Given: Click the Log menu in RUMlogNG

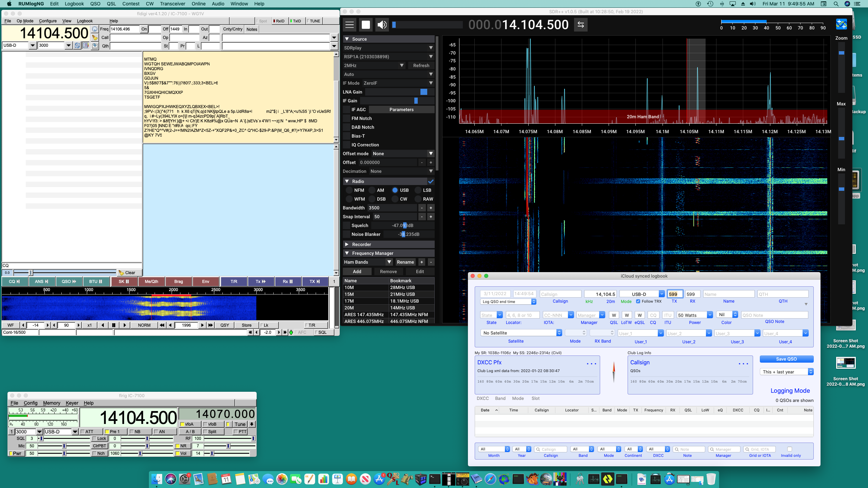Looking at the screenshot, I should [x=74, y=4].
